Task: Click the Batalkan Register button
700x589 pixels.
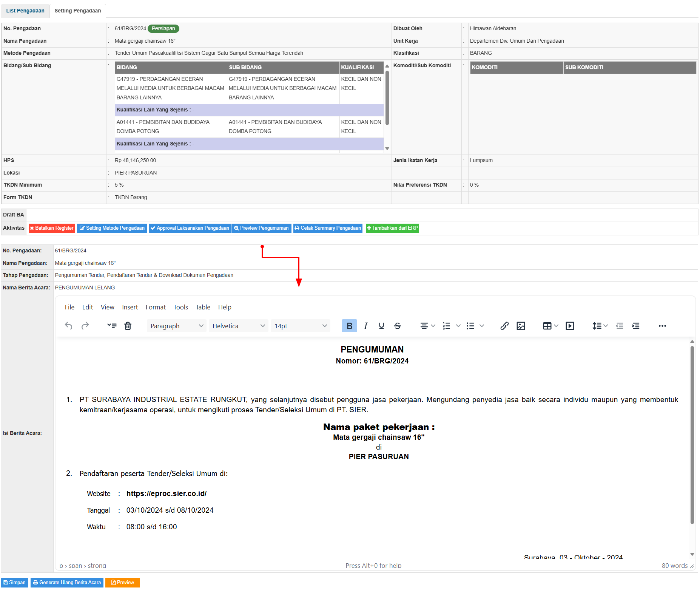Action: (x=52, y=228)
